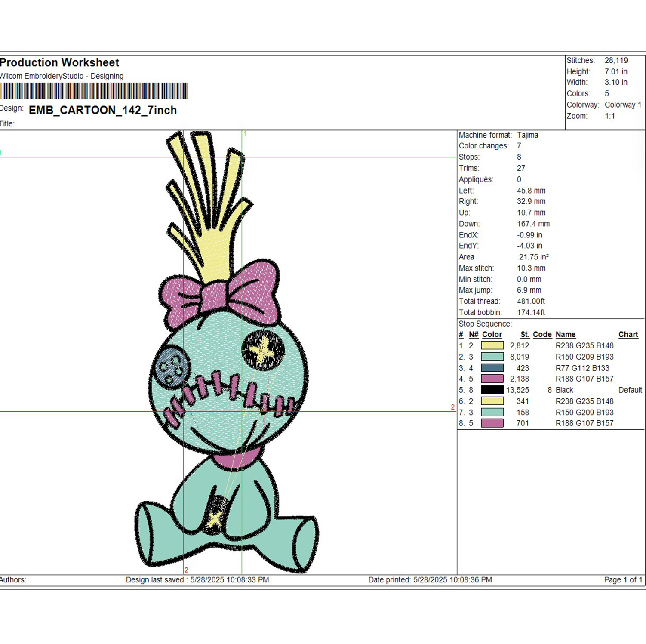This screenshot has width=646, height=644.
Task: Click the yellow swatch in stop 1
Action: pos(492,345)
